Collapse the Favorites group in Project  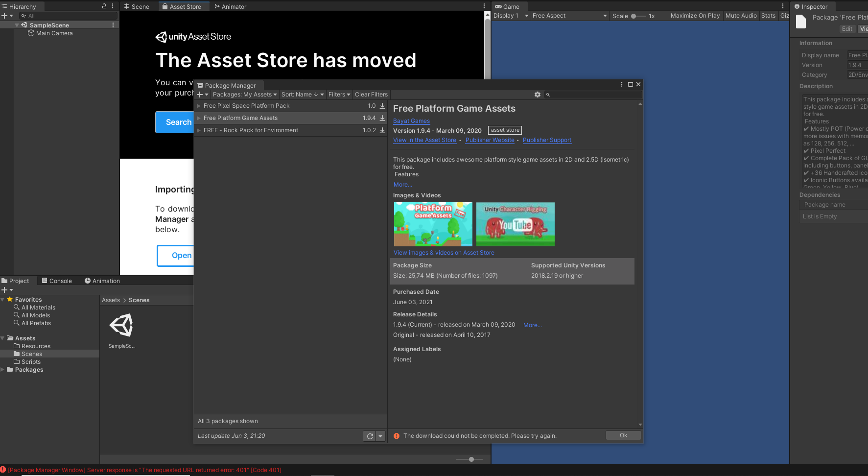[x=3, y=299]
